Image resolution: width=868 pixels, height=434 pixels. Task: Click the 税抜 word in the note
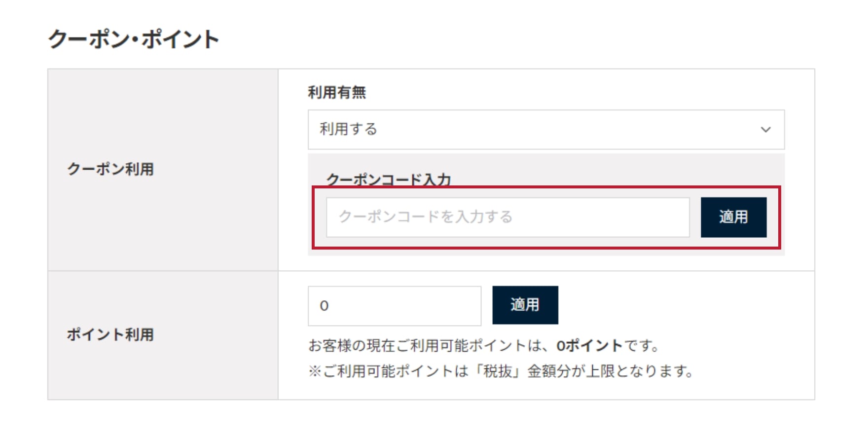[498, 371]
